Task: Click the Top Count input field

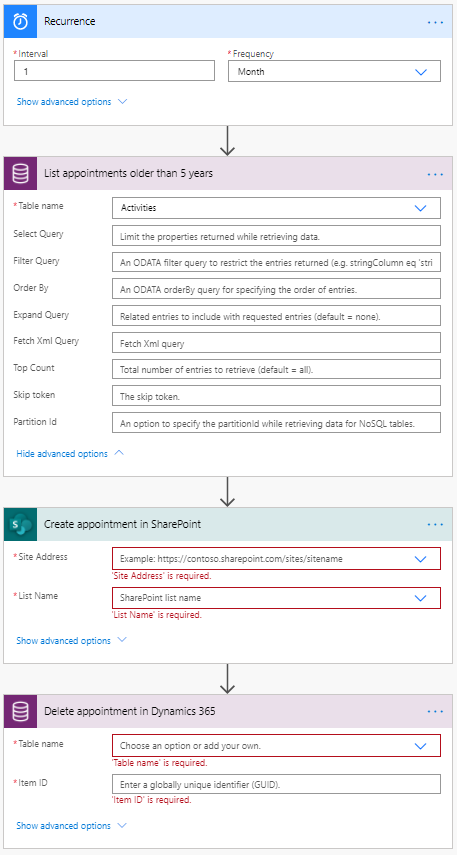Action: (276, 369)
